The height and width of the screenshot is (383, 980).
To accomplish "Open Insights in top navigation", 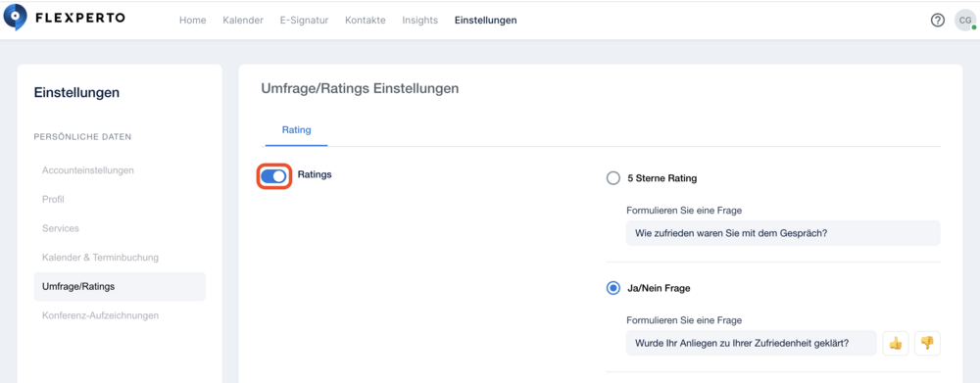I will click(420, 20).
